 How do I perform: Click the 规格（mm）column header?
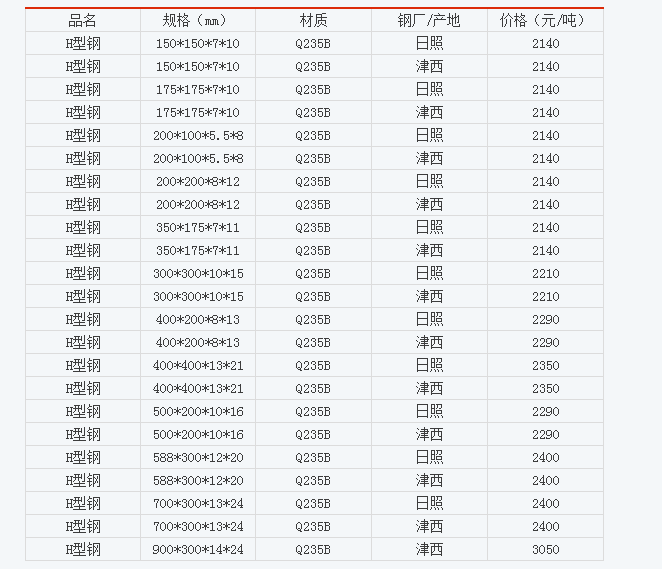198,20
